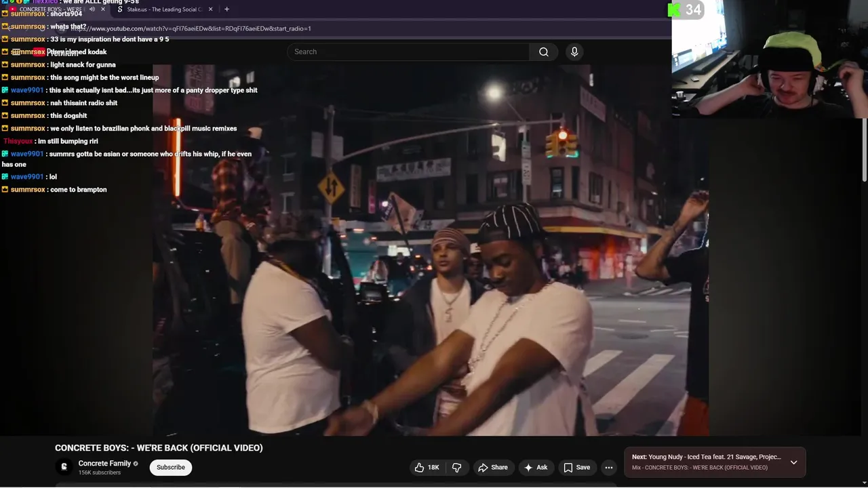Click the crown badge beside 'come to brampton'
This screenshot has width=868, height=488.
(5, 190)
